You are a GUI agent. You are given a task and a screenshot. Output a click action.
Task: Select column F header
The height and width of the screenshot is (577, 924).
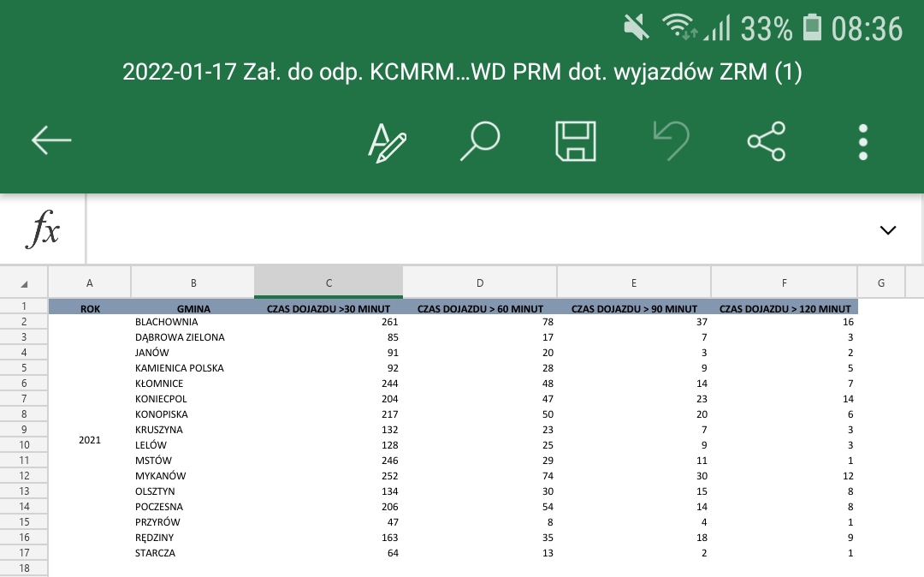[x=784, y=283]
